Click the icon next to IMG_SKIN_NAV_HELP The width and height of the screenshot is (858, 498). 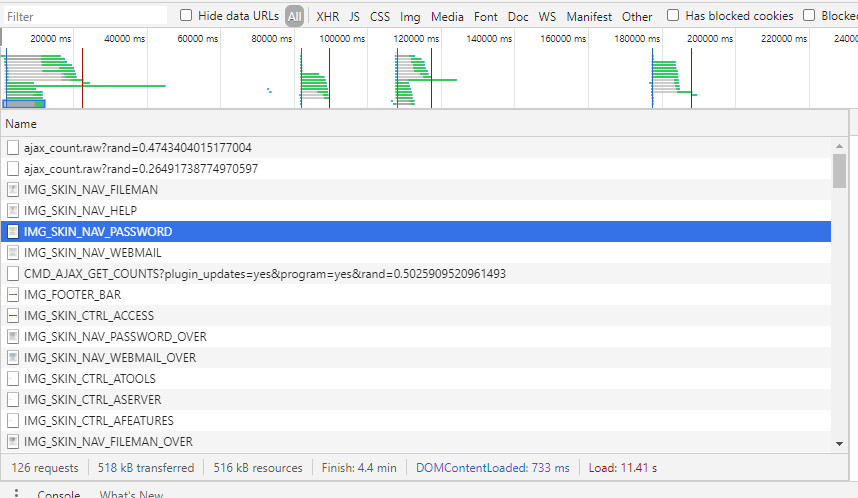[13, 211]
